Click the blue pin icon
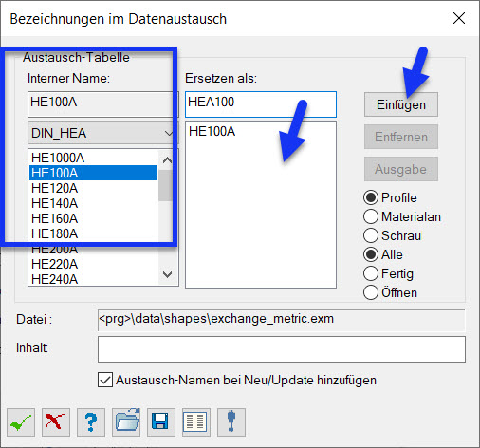The image size is (480, 448). tap(231, 422)
